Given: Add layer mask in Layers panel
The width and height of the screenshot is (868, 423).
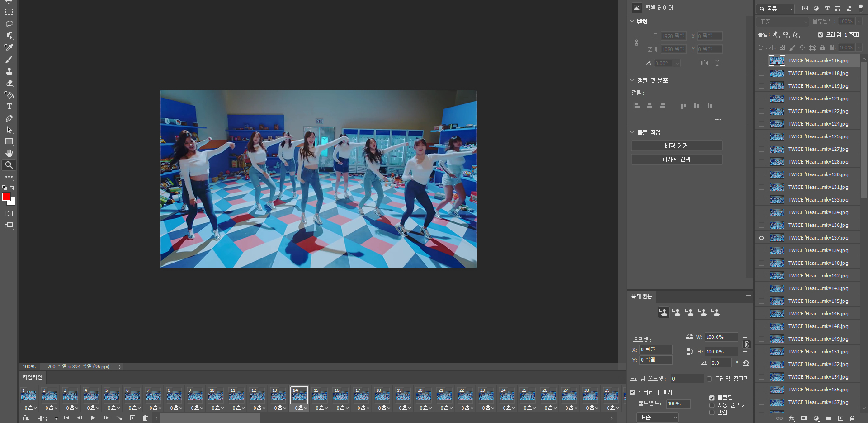Looking at the screenshot, I should coord(803,418).
